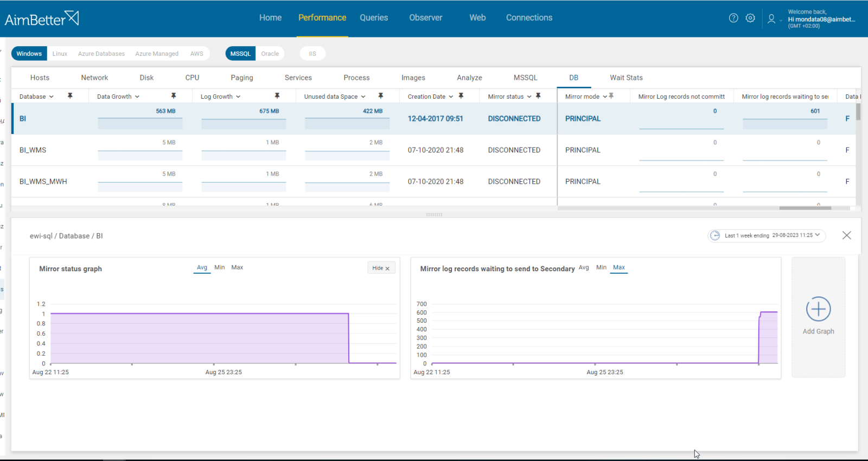Switch to the MSSQL tab
This screenshot has height=461, width=868.
526,78
